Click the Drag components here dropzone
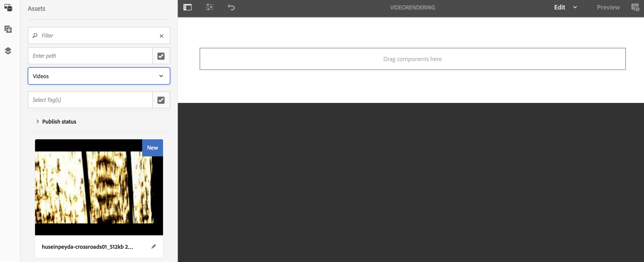644x262 pixels. [x=412, y=59]
